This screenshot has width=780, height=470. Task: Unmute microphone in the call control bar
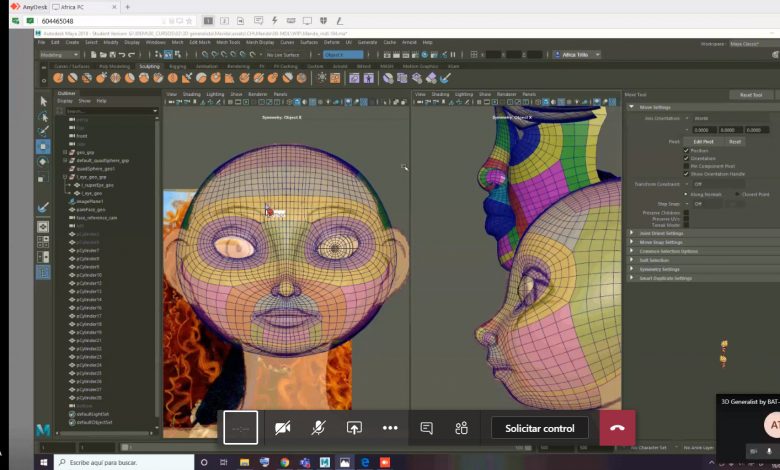318,428
